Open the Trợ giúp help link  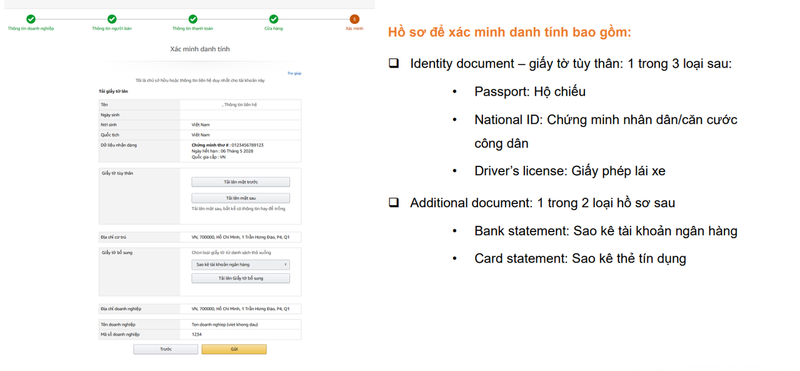click(294, 73)
